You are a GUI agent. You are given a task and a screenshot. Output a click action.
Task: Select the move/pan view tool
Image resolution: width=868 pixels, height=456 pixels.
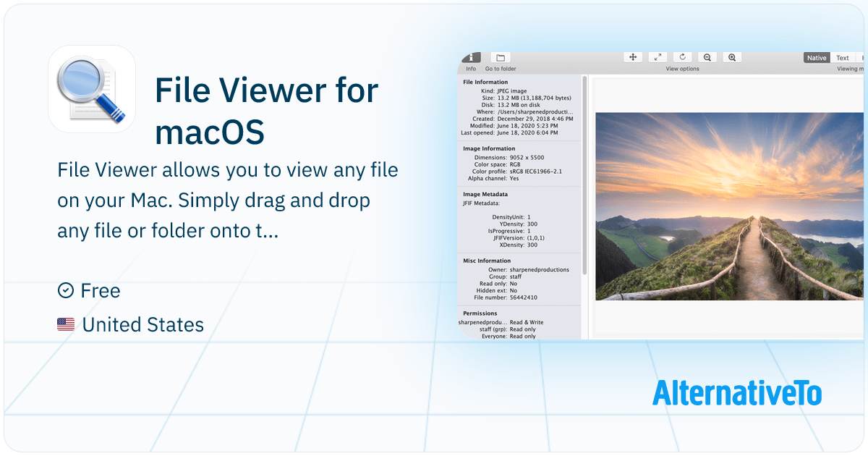pyautogui.click(x=633, y=57)
